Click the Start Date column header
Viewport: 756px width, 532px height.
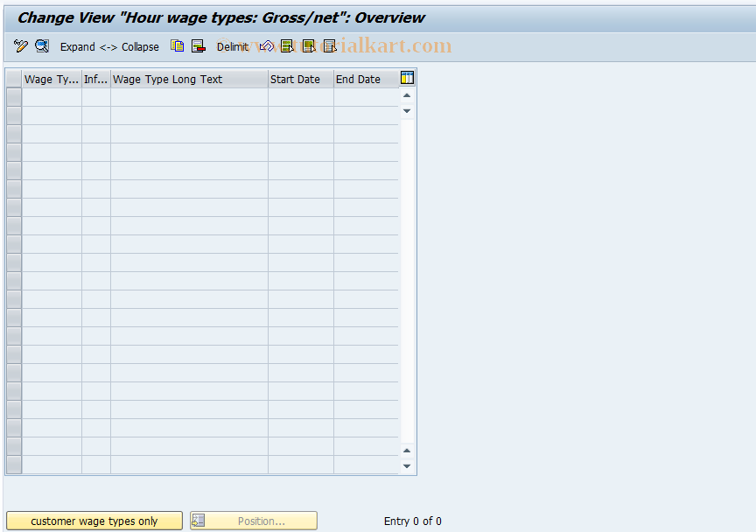pos(301,79)
